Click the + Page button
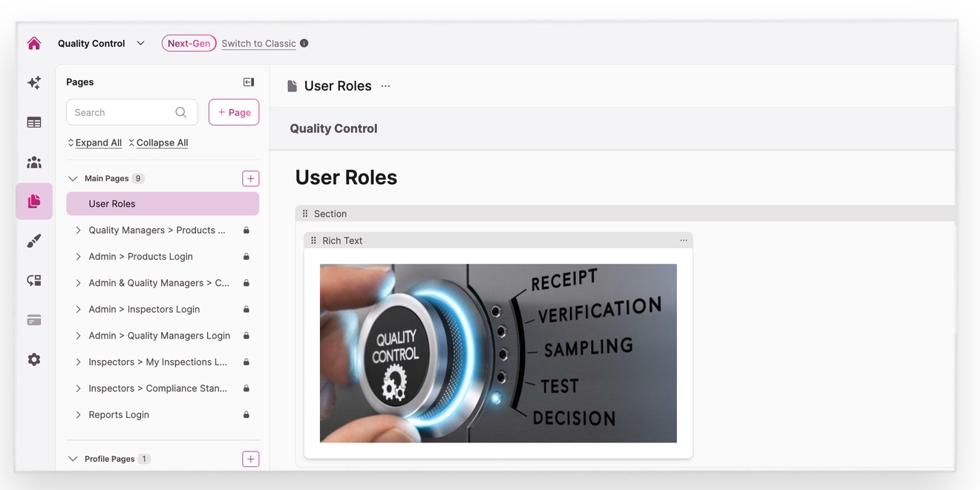 233,111
